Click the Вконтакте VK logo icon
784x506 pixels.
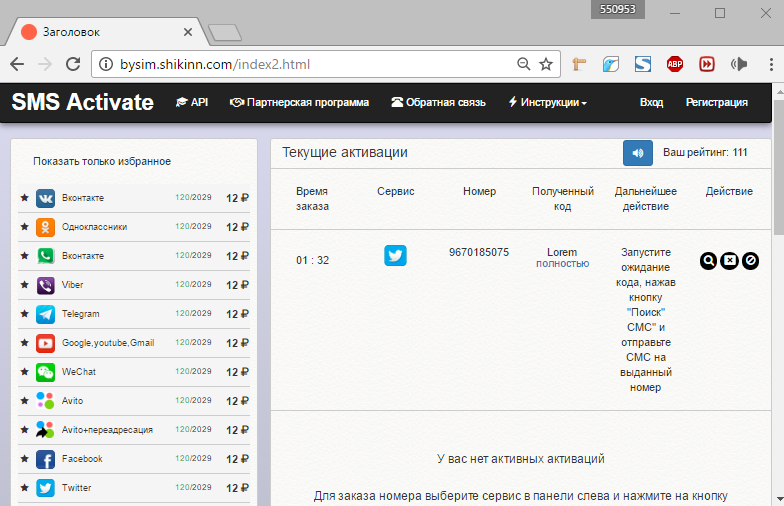[x=45, y=198]
